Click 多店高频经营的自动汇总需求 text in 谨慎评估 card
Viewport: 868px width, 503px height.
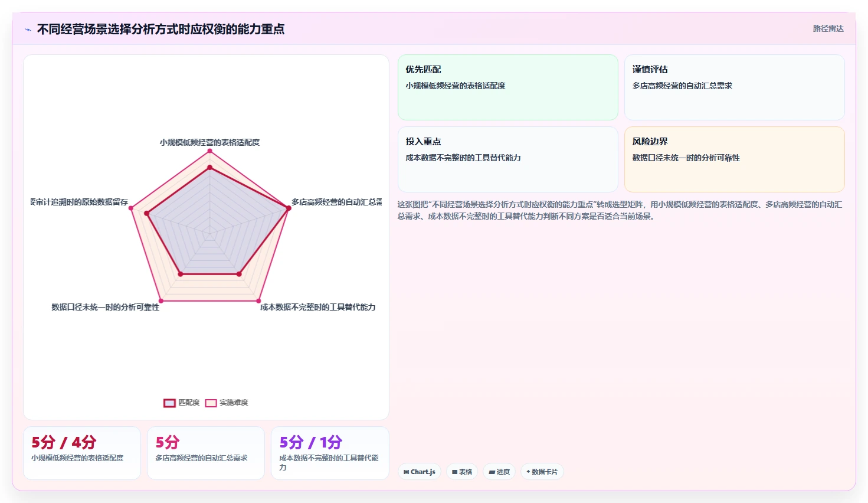(682, 86)
